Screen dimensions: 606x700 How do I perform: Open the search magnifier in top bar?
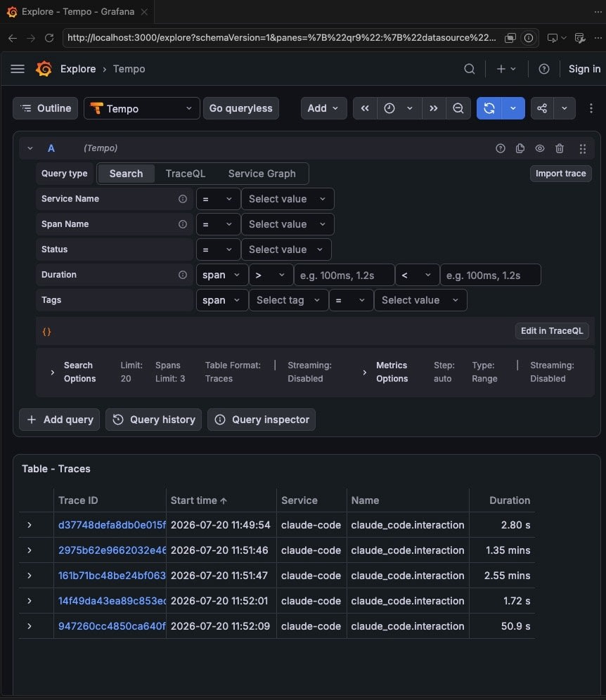(x=470, y=69)
